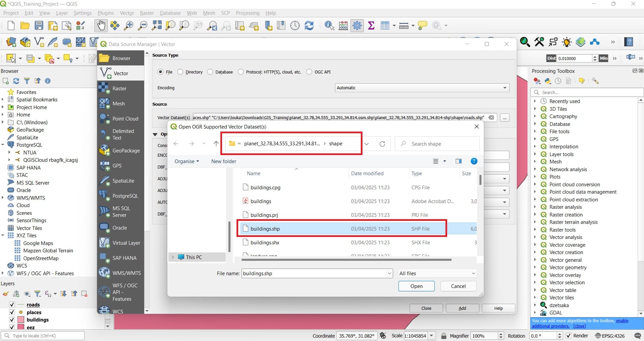
Task: Expand the Raster analysis toolbox group
Action: (x=535, y=207)
